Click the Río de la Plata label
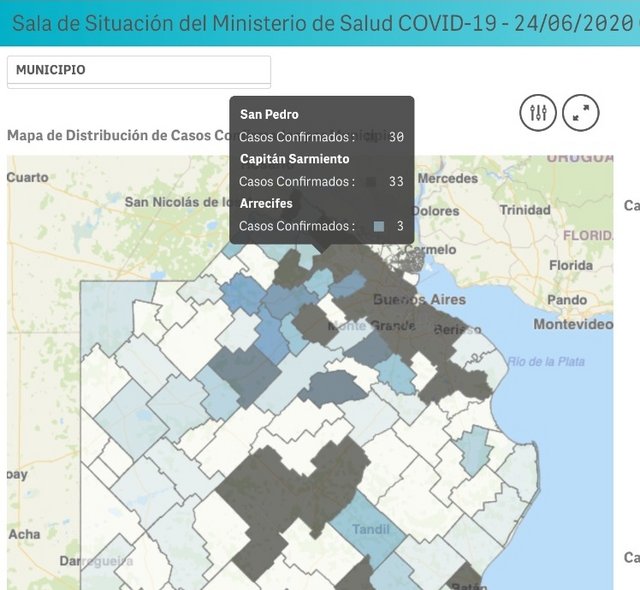The width and height of the screenshot is (640, 590). (546, 362)
